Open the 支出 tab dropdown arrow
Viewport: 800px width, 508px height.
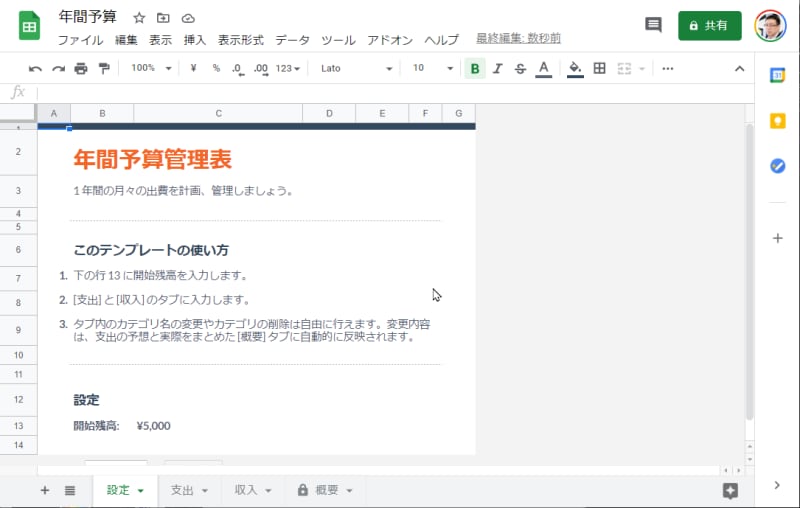[x=205, y=491]
